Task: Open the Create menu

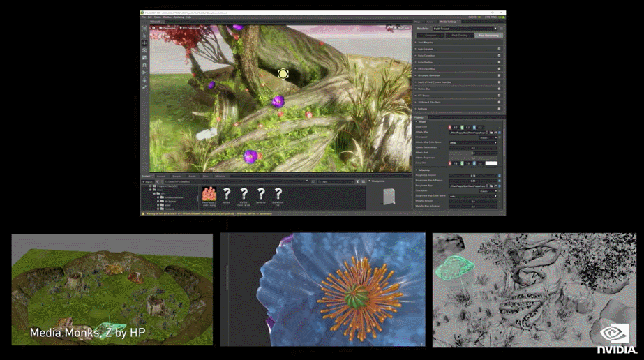Action: pos(157,17)
